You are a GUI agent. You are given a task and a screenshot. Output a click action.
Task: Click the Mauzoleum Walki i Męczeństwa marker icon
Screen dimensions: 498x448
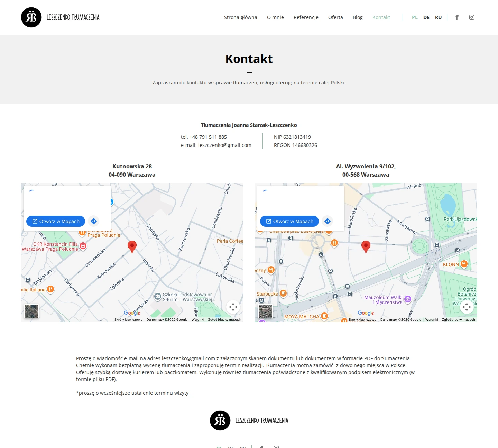point(408,299)
